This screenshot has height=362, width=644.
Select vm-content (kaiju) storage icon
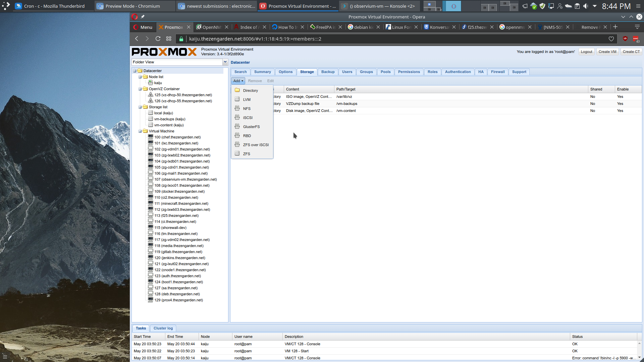point(151,125)
